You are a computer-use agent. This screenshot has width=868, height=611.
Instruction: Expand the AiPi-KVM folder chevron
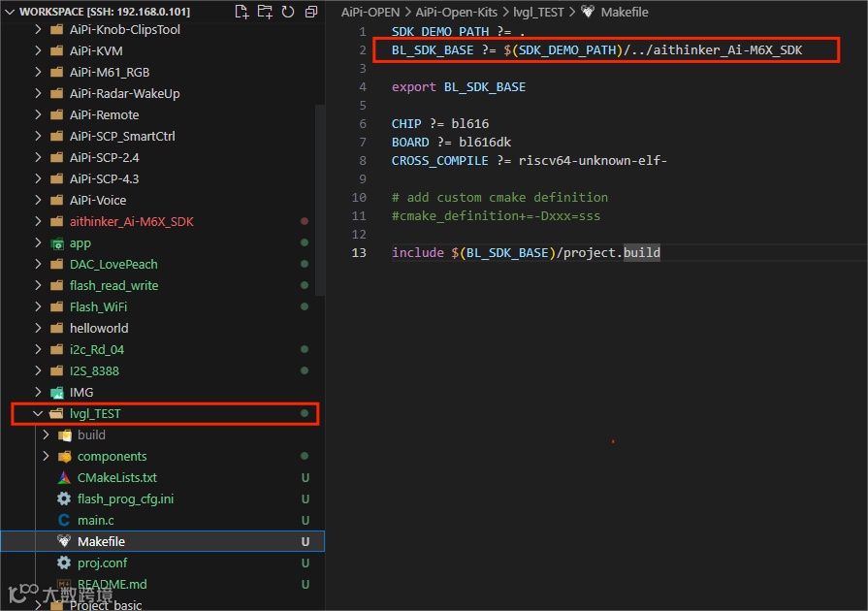38,50
